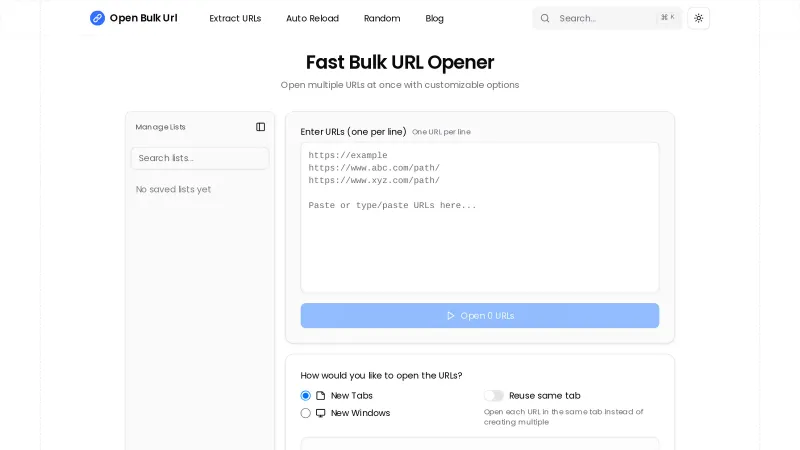Select the New Tabs radio option
The width and height of the screenshot is (800, 450).
[x=306, y=396]
